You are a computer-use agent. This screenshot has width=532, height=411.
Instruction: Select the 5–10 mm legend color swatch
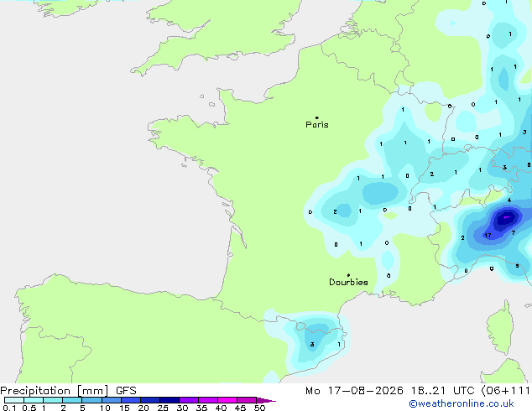pos(91,400)
